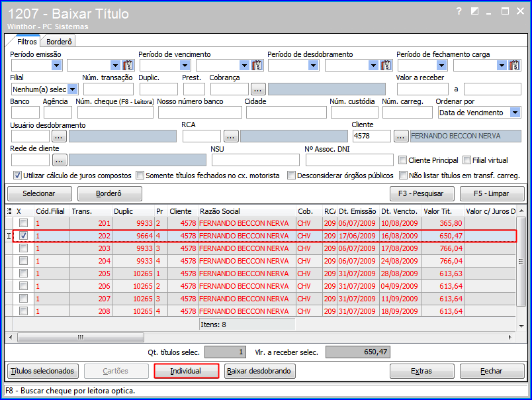The height and width of the screenshot is (400, 532).
Task: Switch to the Filtros tab
Action: click(27, 42)
